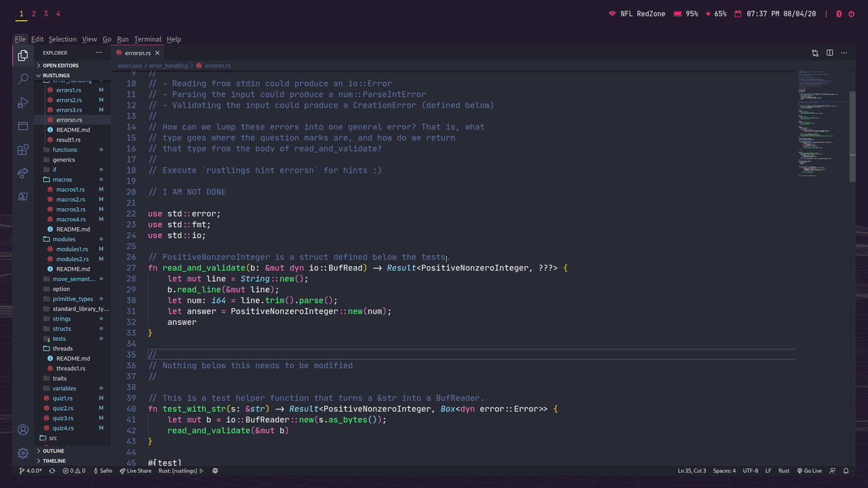Open the notifications bell in status bar
Image resolution: width=868 pixels, height=488 pixels.
pos(846,470)
